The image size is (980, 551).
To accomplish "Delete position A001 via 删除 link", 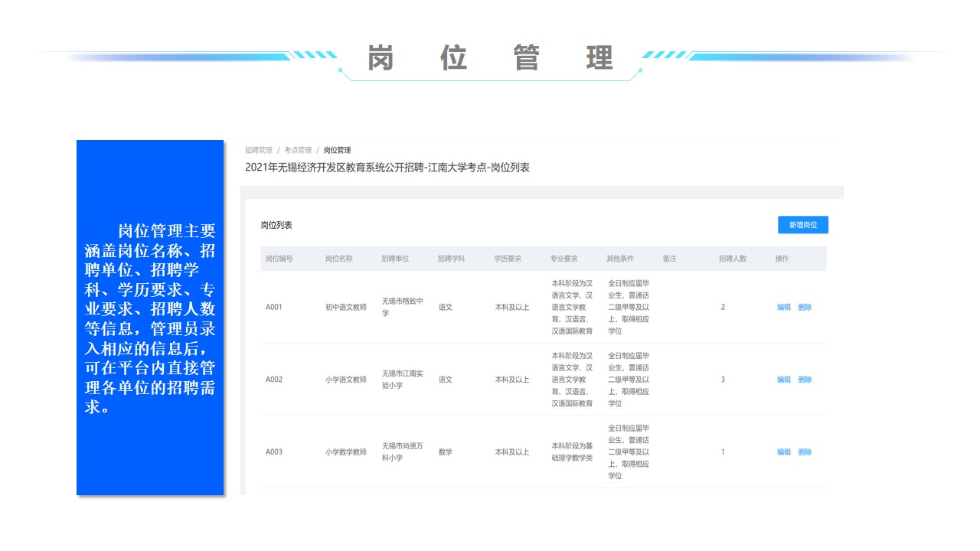I will click(805, 307).
